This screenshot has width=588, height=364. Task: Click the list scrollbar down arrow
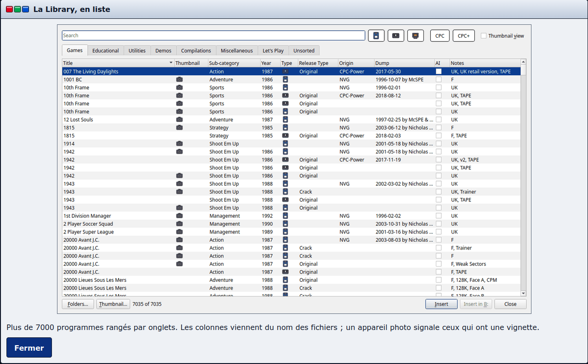click(x=523, y=293)
